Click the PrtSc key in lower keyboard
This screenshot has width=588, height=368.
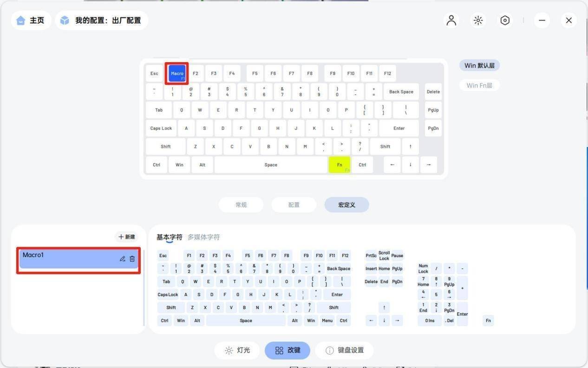click(x=371, y=256)
